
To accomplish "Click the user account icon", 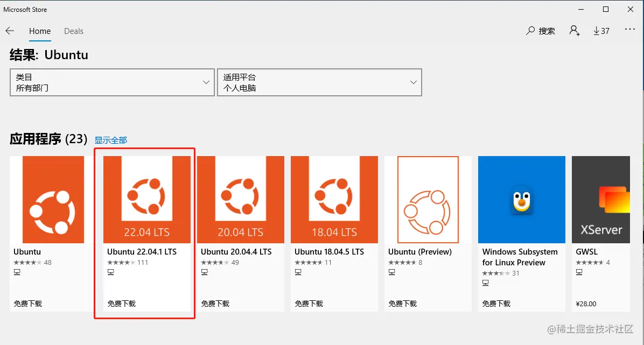I will pos(573,31).
